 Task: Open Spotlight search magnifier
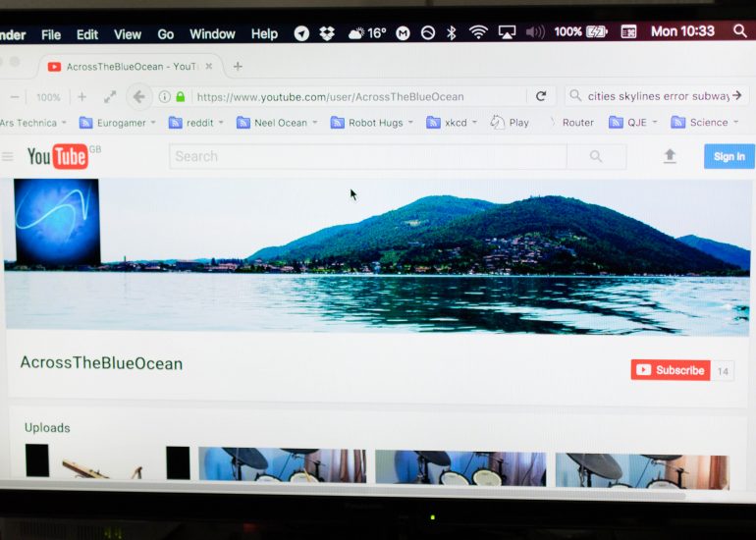[739, 30]
